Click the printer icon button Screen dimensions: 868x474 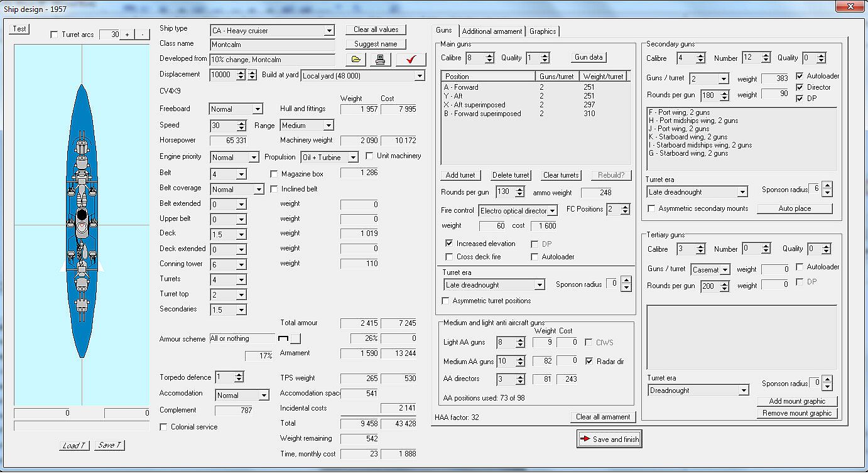(x=380, y=60)
